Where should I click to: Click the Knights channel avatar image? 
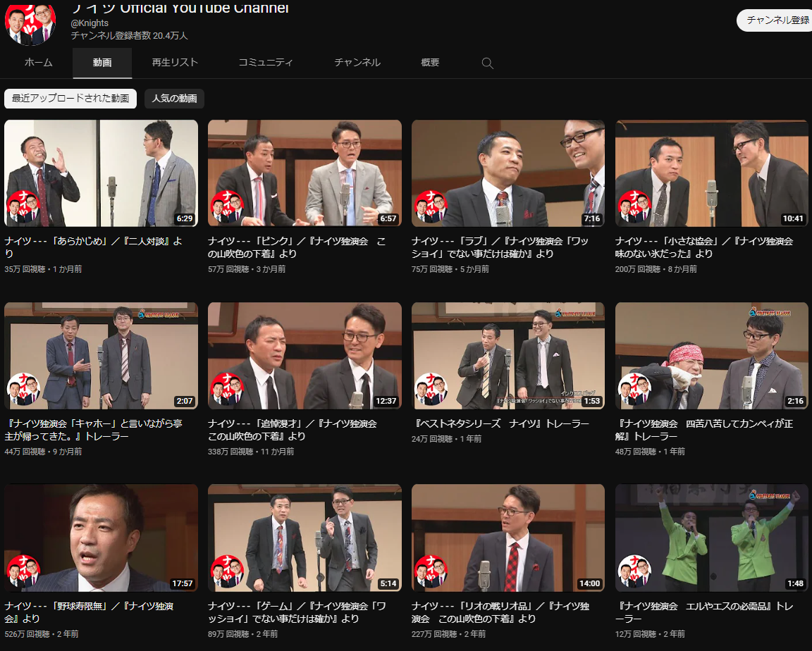[x=30, y=23]
